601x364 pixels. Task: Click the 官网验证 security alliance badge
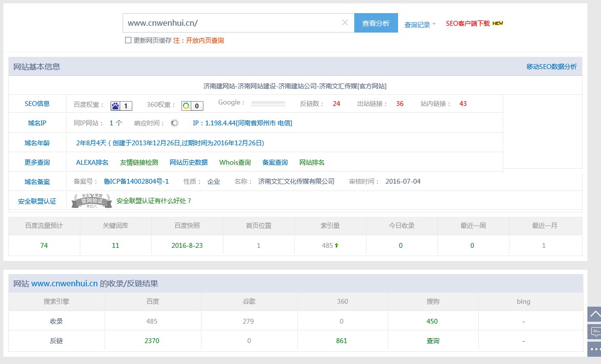[91, 201]
